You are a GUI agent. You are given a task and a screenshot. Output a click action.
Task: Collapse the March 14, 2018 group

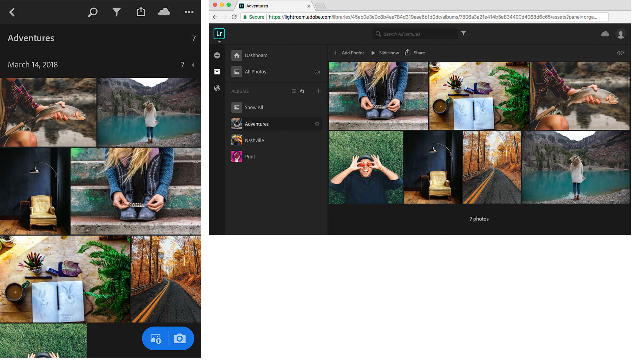click(x=193, y=65)
